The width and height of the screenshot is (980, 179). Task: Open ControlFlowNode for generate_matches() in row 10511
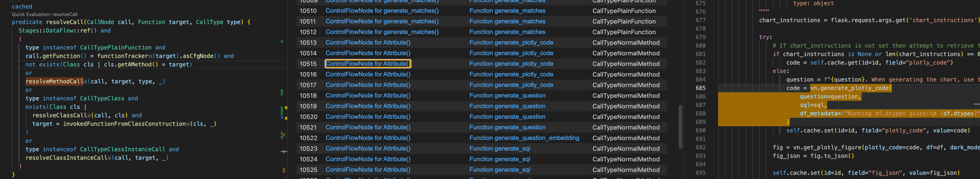[x=382, y=22]
